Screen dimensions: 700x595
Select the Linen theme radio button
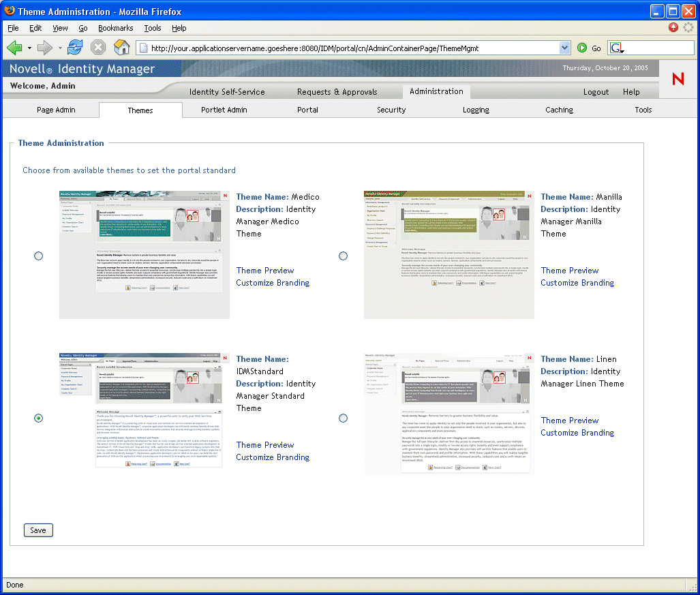(343, 418)
